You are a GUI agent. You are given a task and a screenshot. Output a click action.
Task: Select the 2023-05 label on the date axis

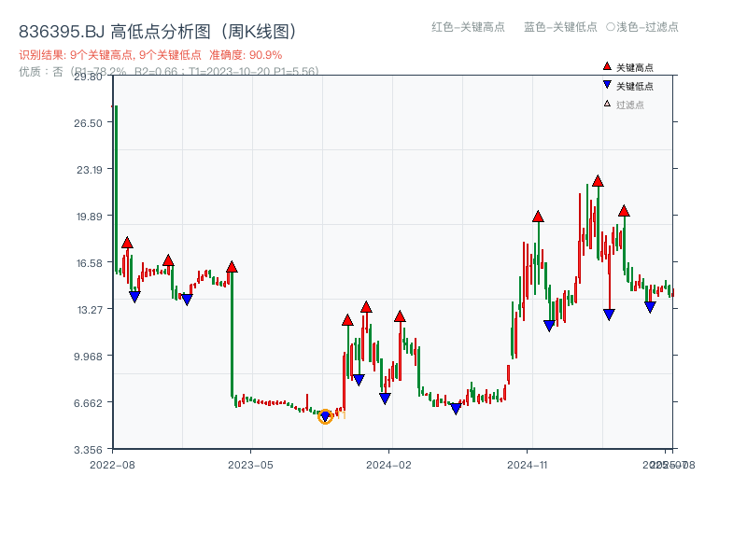point(248,463)
